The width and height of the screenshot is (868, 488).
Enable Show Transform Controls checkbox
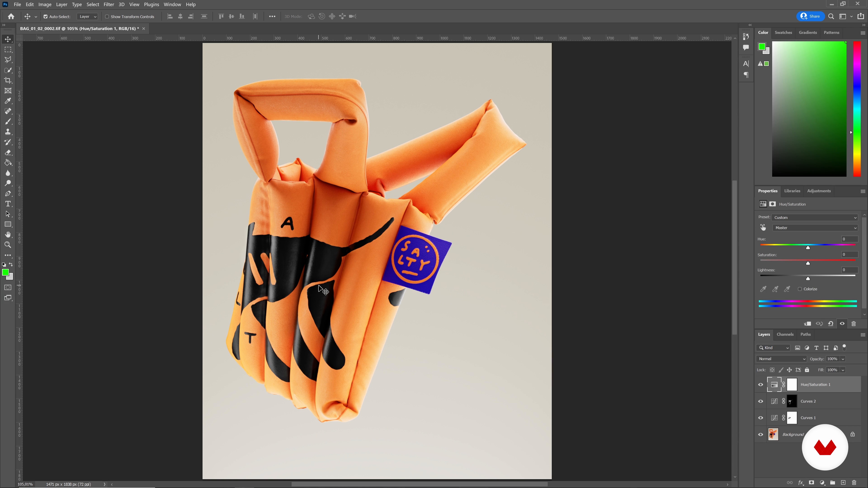click(107, 16)
